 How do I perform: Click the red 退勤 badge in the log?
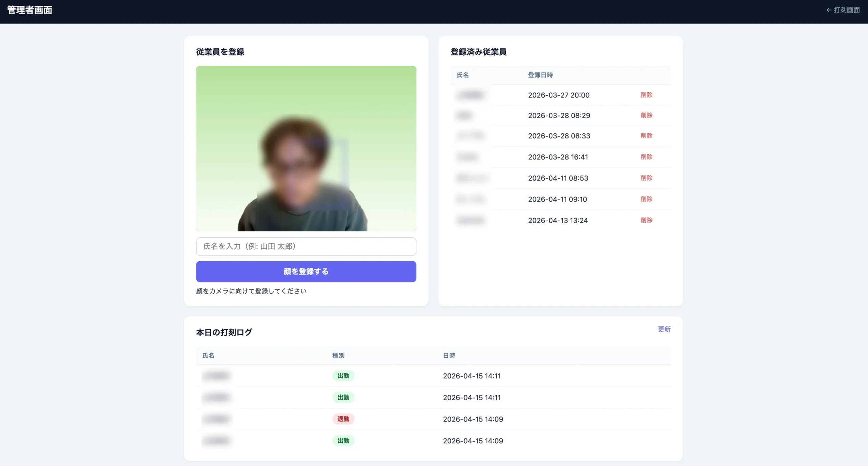343,419
